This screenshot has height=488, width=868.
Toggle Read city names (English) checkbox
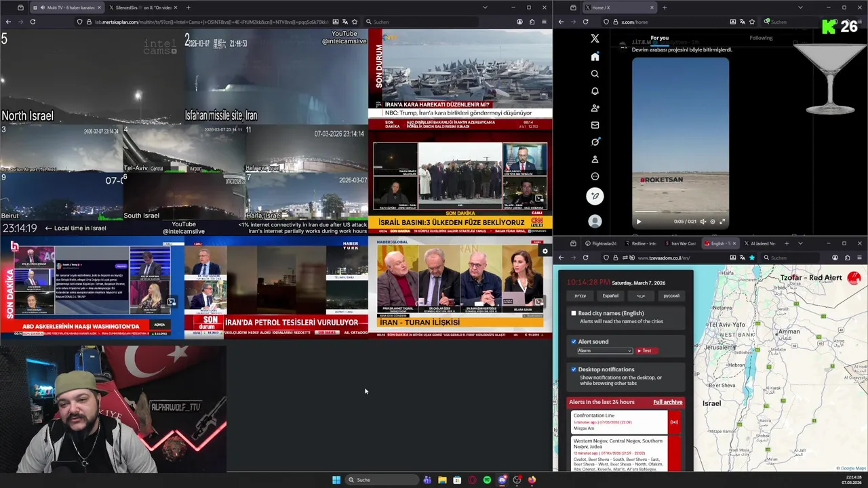(574, 313)
